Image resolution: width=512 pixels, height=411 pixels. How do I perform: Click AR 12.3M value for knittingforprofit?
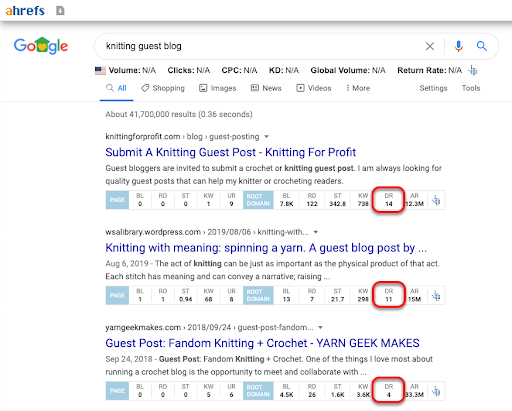pos(414,204)
